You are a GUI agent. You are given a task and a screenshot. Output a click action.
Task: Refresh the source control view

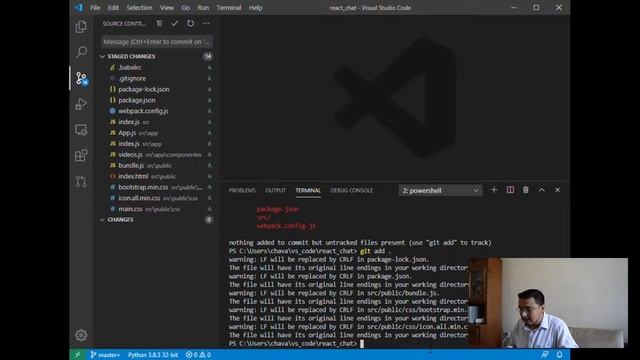click(x=190, y=23)
